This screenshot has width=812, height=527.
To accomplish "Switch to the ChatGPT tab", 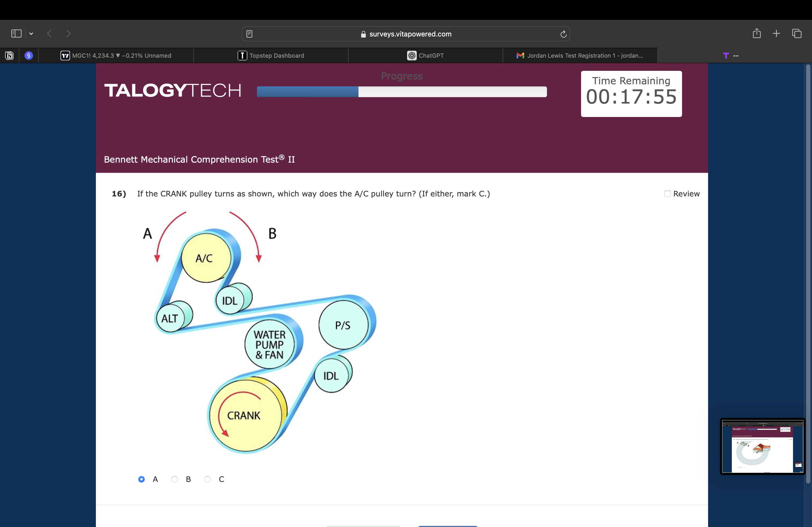I will 425,56.
